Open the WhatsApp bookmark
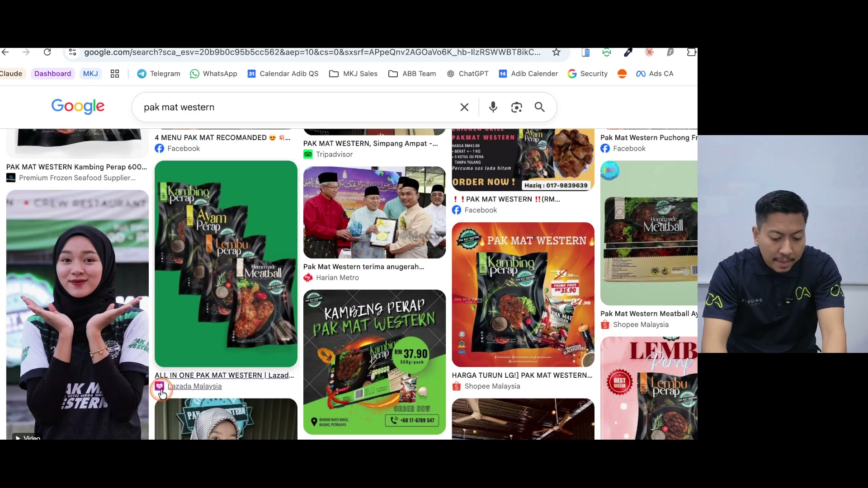This screenshot has width=868, height=488. [x=213, y=74]
